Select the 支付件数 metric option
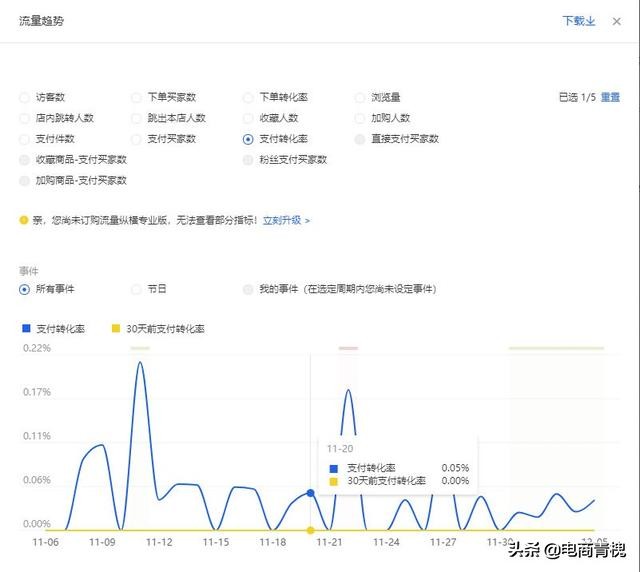This screenshot has width=640, height=572. tap(24, 139)
